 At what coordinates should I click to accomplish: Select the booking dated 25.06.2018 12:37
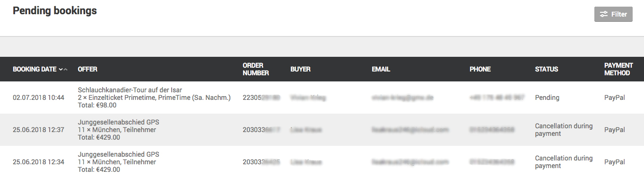(322, 130)
